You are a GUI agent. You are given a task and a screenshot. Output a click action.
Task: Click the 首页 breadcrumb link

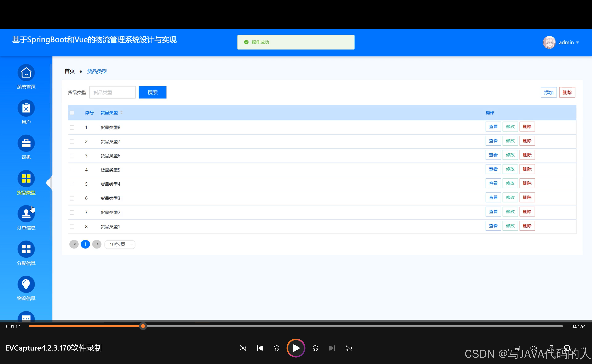[x=70, y=71]
